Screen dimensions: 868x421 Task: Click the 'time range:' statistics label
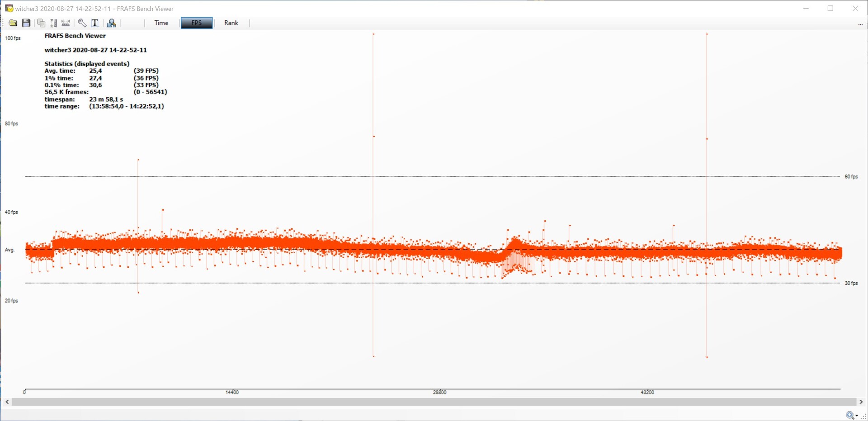click(62, 106)
